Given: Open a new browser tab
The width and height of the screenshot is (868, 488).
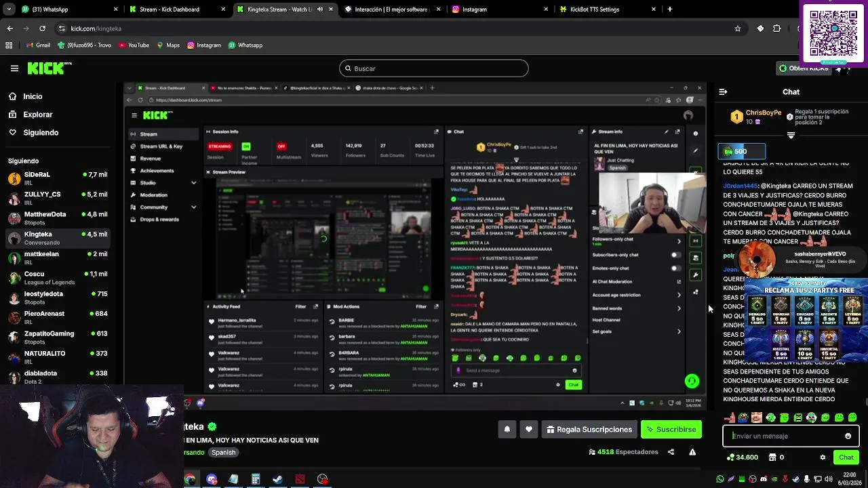Looking at the screenshot, I should click(x=670, y=9).
